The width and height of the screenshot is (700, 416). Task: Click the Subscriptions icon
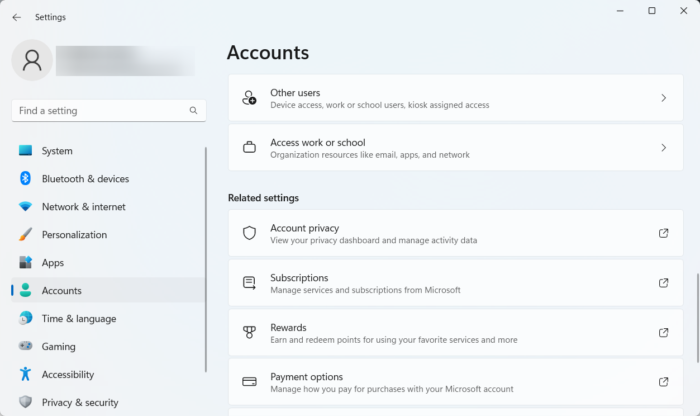coord(250,283)
